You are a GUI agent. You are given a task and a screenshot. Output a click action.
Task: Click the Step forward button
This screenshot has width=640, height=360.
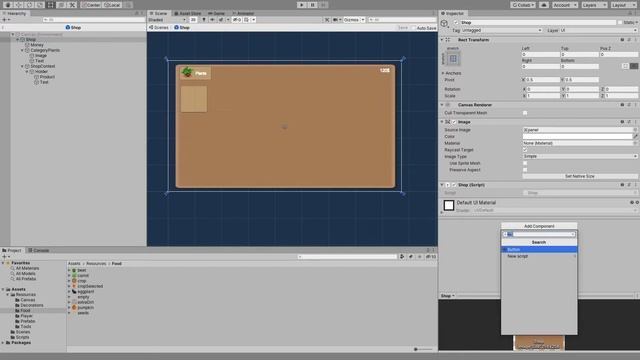point(323,5)
